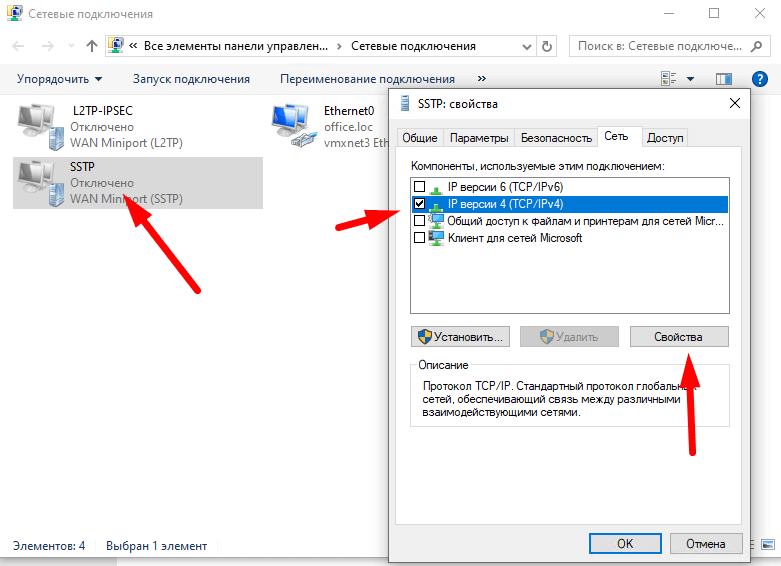Show more toolbar commands chevron
The image size is (781, 566).
(481, 79)
